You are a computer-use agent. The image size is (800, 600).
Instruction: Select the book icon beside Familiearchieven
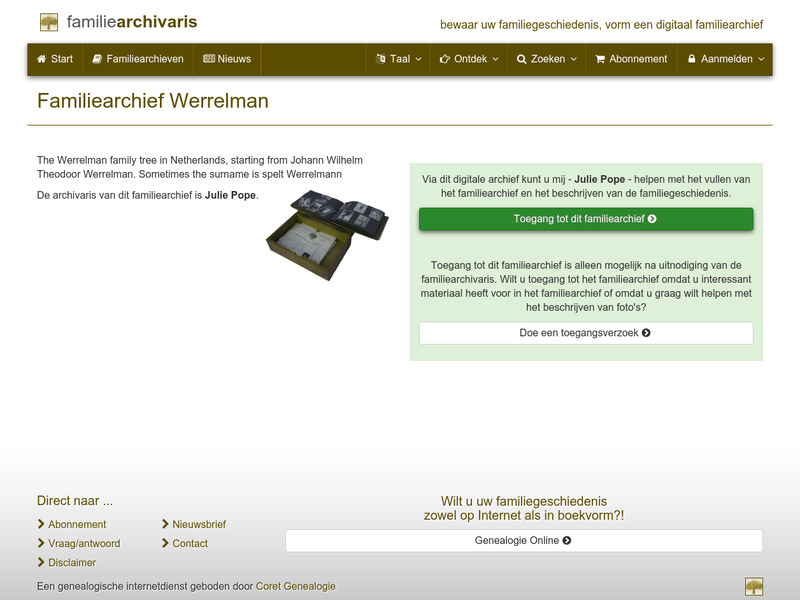(97, 59)
